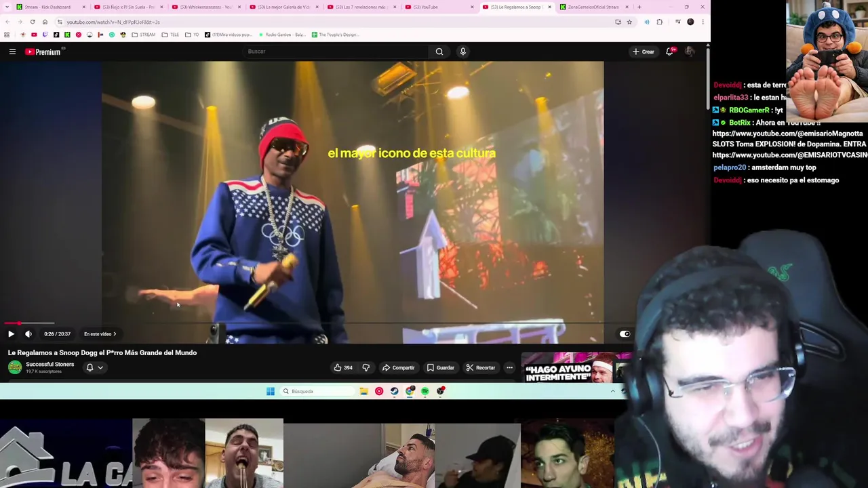This screenshot has height=488, width=868.
Task: Go back in browser history
Action: (7, 22)
